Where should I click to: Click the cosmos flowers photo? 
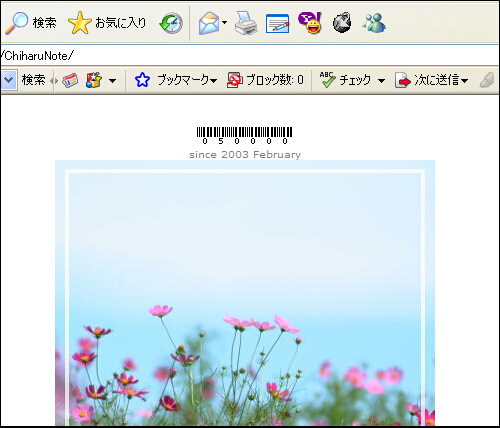245,293
